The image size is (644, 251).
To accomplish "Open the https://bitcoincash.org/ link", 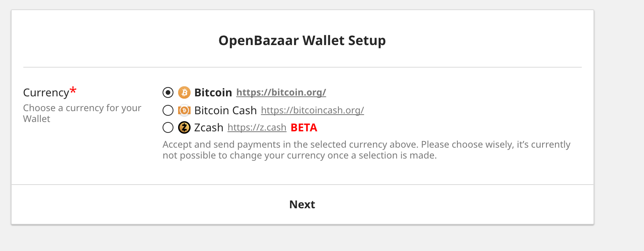I will pyautogui.click(x=312, y=111).
